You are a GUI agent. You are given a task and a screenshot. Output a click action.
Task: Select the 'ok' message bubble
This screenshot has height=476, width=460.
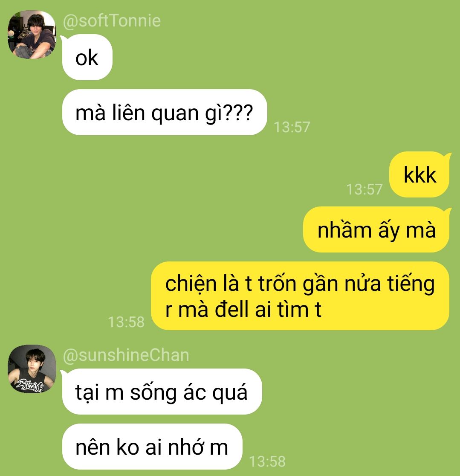pyautogui.click(x=87, y=58)
